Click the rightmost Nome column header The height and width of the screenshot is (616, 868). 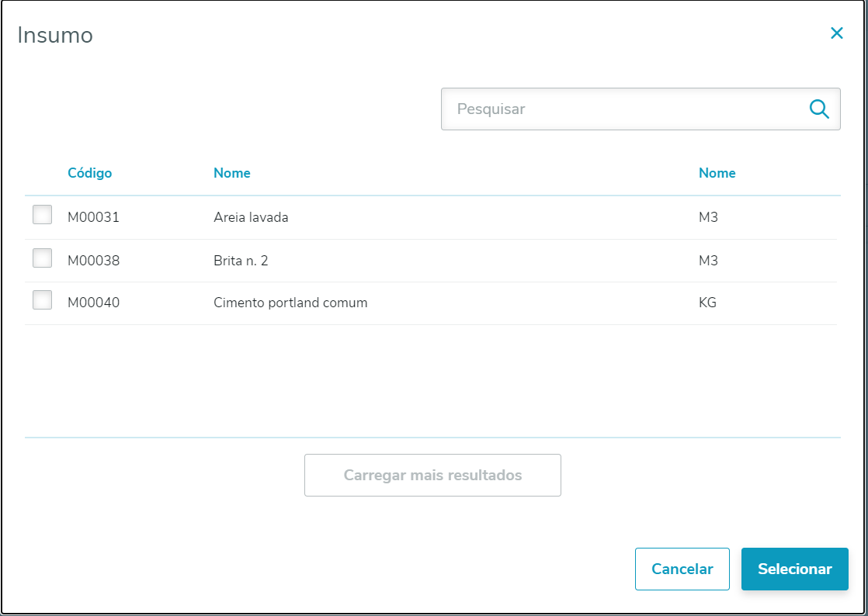pyautogui.click(x=717, y=173)
